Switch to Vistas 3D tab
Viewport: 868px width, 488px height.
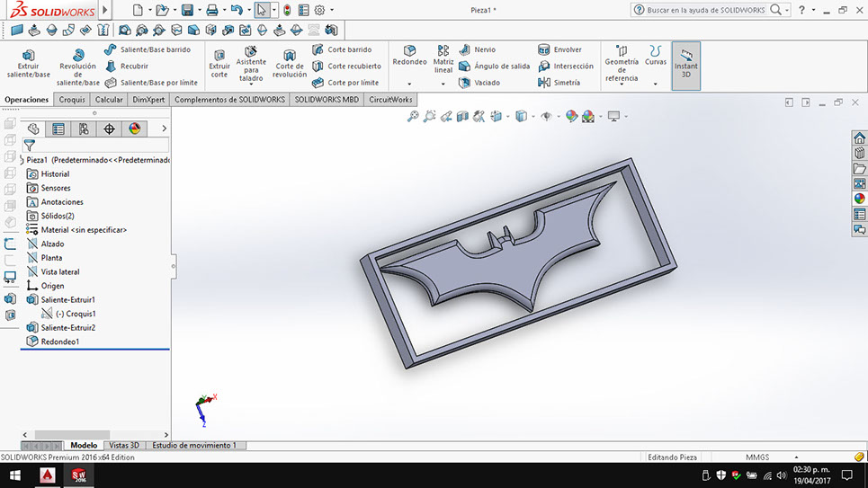(124, 446)
